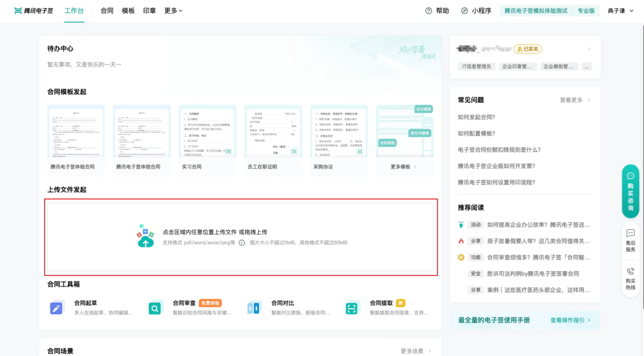Click the 合同对比 tool title
The height and width of the screenshot is (356, 644).
[x=282, y=303]
